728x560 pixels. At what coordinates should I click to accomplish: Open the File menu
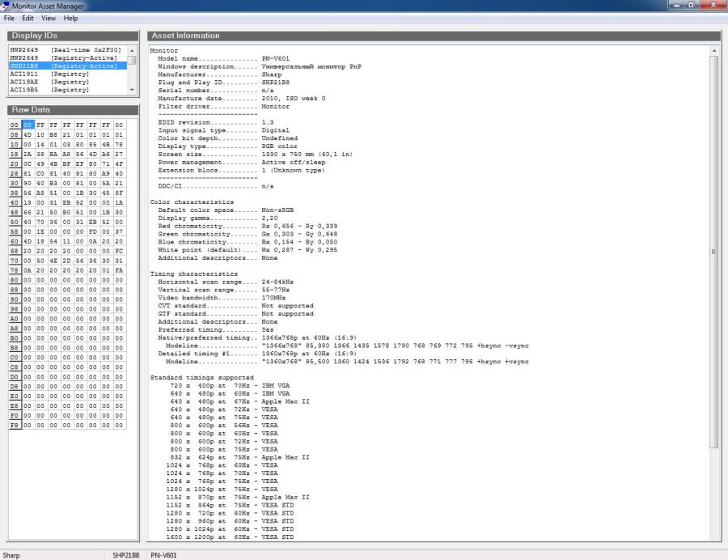9,18
